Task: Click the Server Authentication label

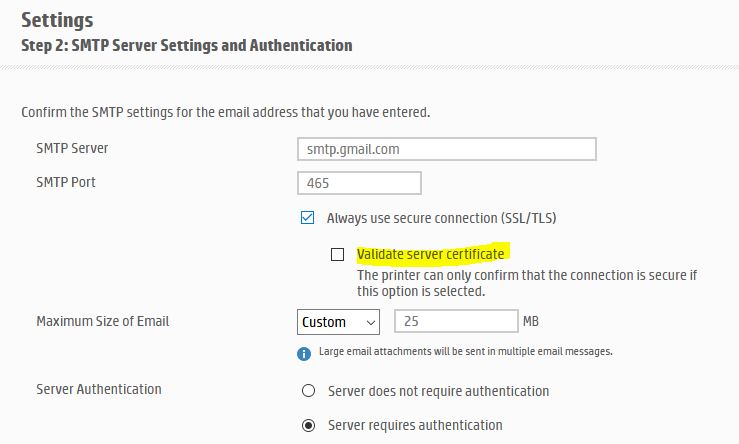Action: coord(98,389)
